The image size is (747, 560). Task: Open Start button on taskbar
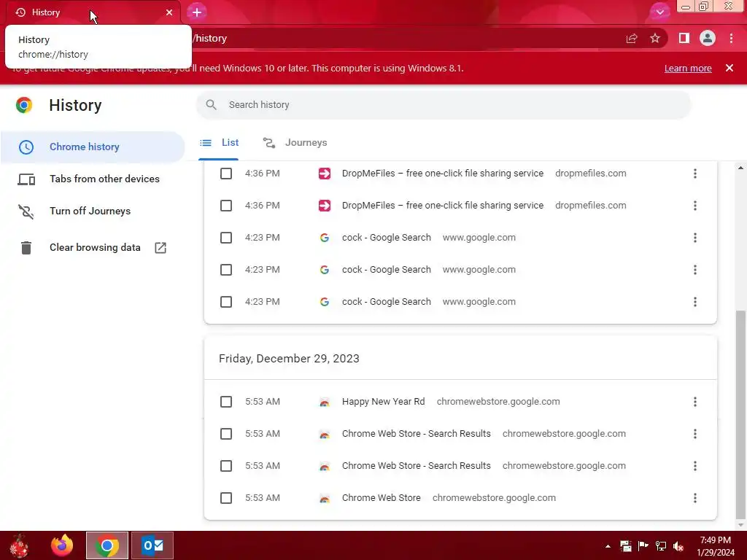point(19,545)
